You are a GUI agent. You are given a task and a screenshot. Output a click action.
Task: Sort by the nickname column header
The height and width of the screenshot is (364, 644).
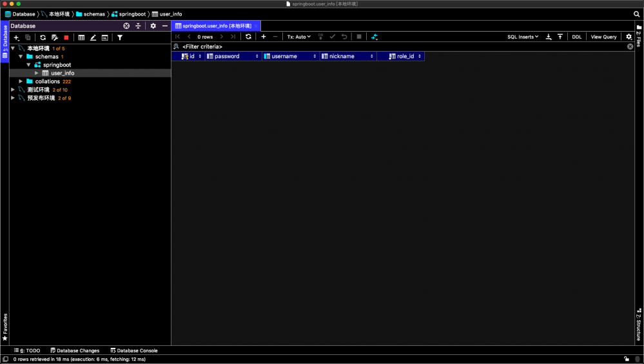[348, 56]
